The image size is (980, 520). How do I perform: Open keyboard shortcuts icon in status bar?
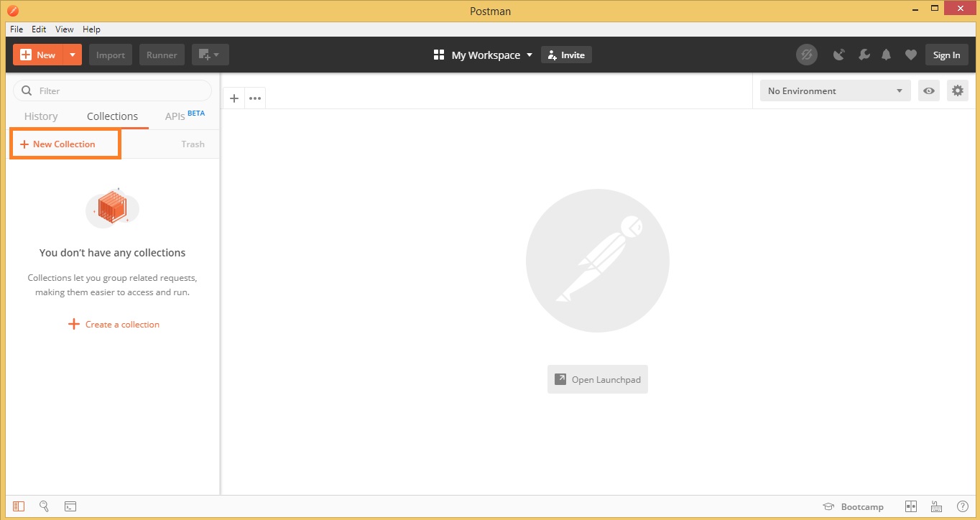click(936, 506)
